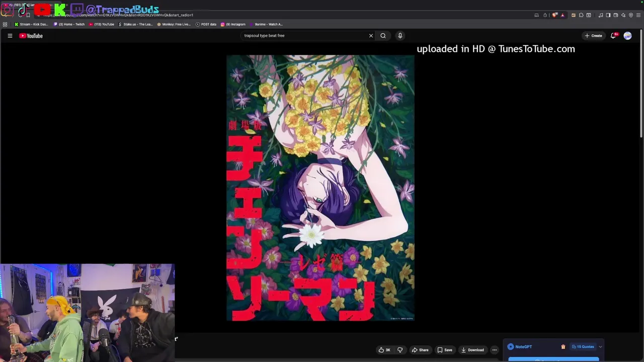The height and width of the screenshot is (362, 644).
Task: Open the Stake.us bookmark
Action: [136, 24]
